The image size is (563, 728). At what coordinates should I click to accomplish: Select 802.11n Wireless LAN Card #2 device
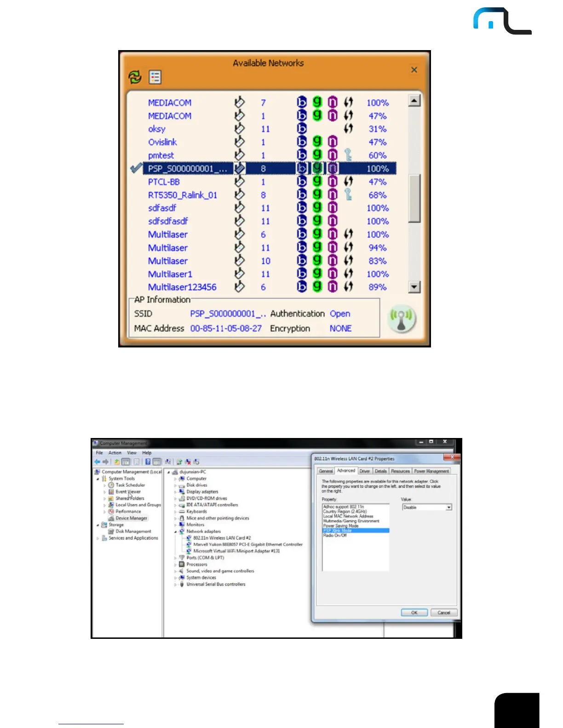pos(222,538)
